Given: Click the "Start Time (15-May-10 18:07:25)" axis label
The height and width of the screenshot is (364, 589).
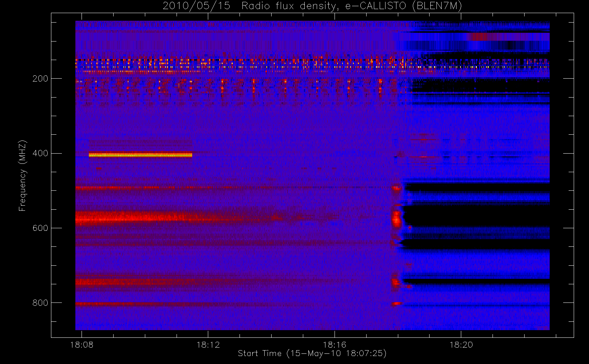Looking at the screenshot, I should pos(312,353).
